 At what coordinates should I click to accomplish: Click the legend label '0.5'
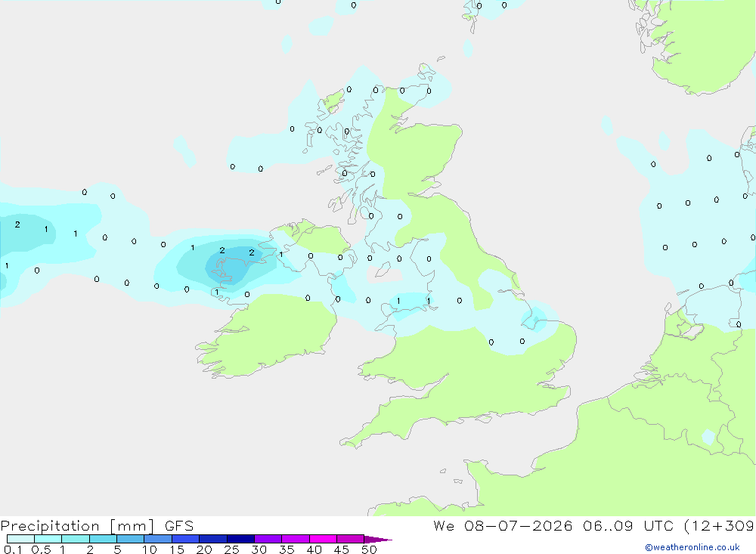(x=41, y=549)
